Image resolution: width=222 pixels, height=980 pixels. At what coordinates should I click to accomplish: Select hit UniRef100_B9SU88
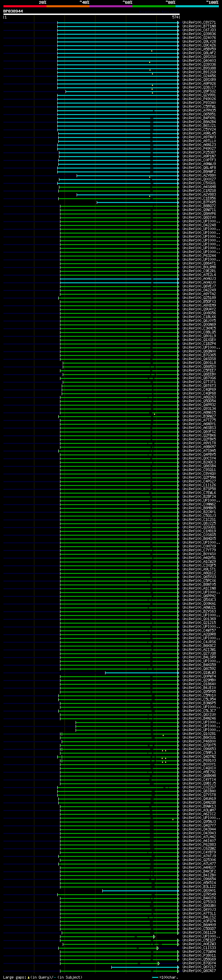pyautogui.click(x=199, y=68)
